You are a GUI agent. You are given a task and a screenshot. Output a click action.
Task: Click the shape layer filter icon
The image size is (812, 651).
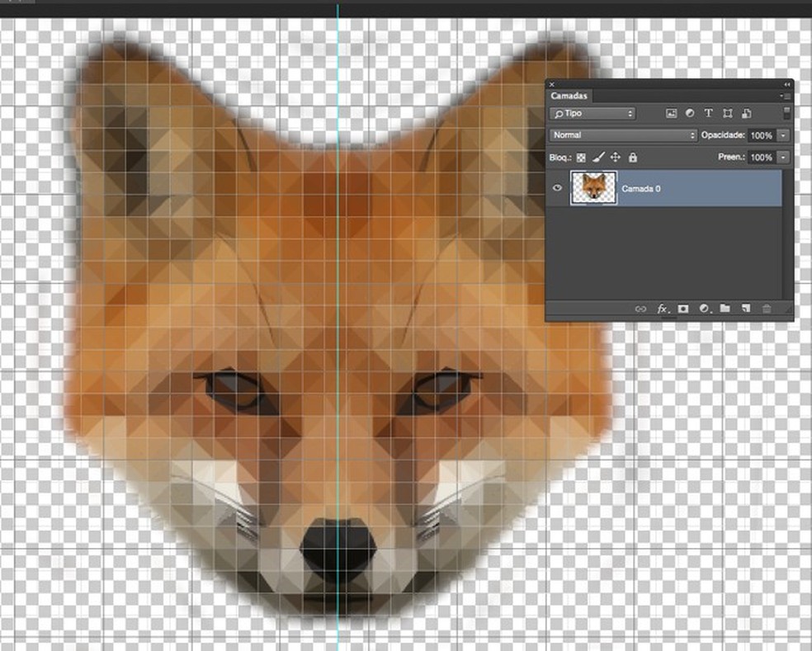727,113
